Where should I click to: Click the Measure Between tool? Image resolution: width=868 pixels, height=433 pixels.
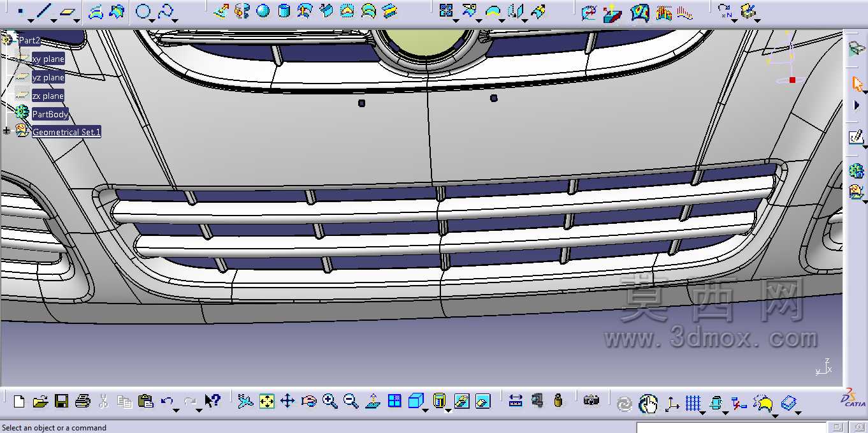point(516,401)
